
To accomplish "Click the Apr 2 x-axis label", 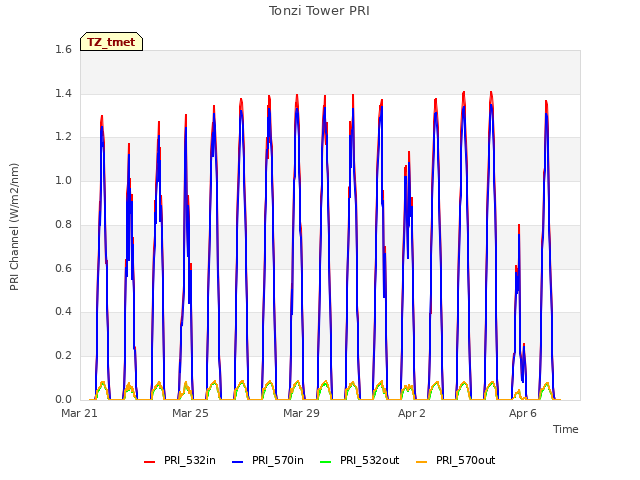I will coord(412,413).
